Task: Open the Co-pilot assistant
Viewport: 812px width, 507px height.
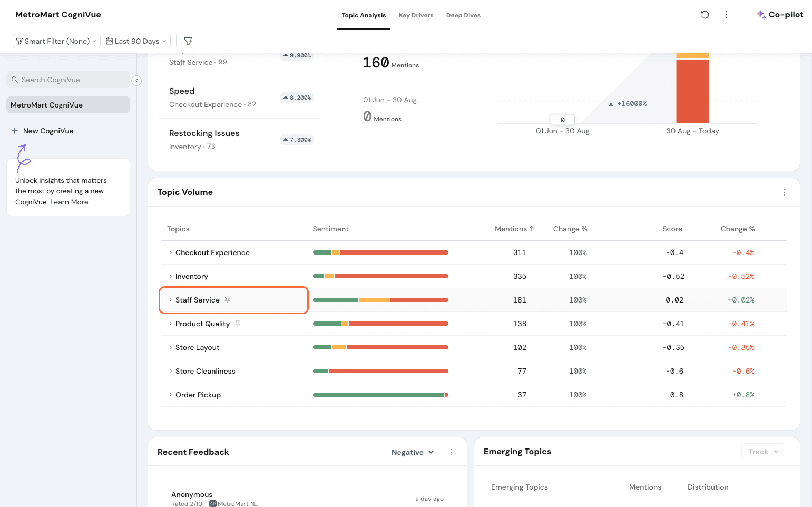Action: pyautogui.click(x=780, y=15)
